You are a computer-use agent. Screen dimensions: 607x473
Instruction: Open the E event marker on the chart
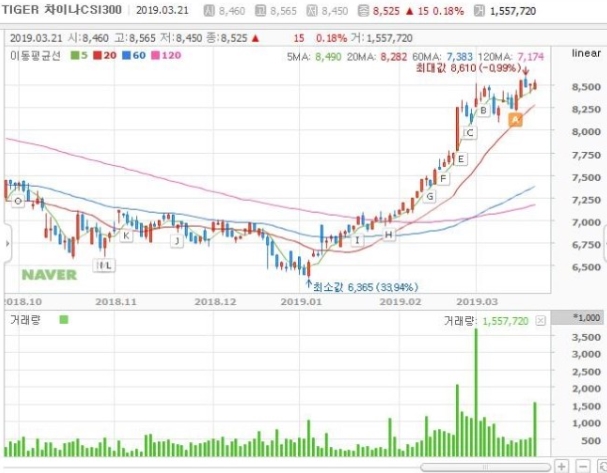461,159
